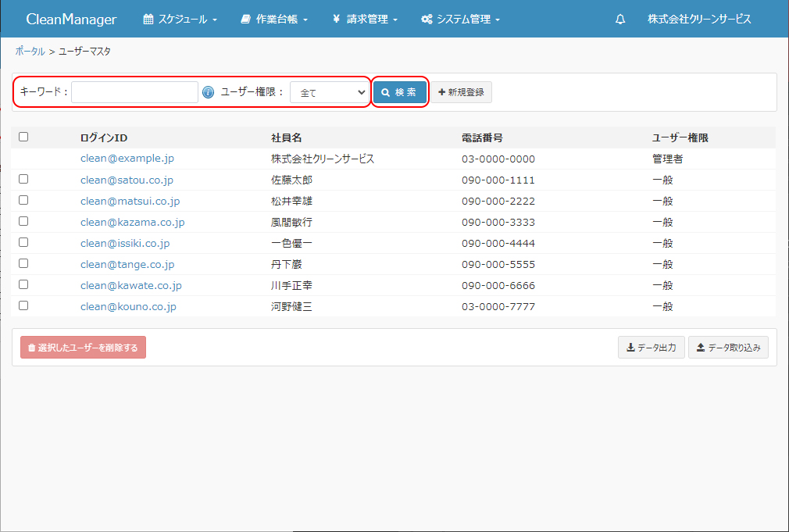Screen dimensions: 789x532
Task: Expand the スケジュール menu
Action: 180,20
